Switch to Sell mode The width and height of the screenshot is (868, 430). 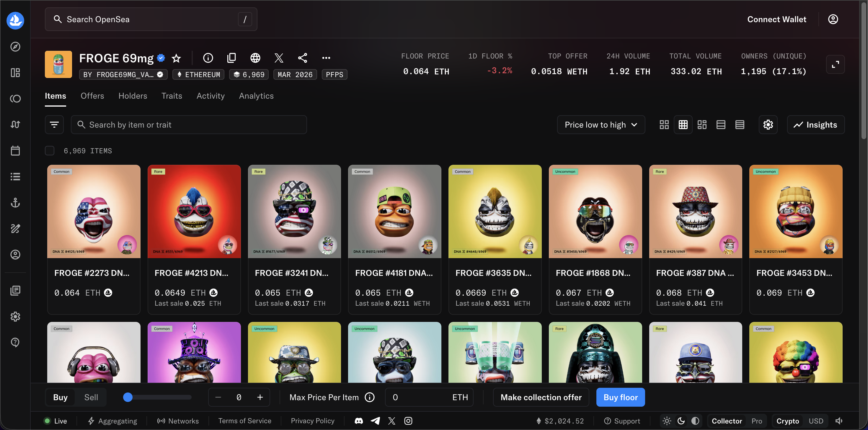(91, 397)
